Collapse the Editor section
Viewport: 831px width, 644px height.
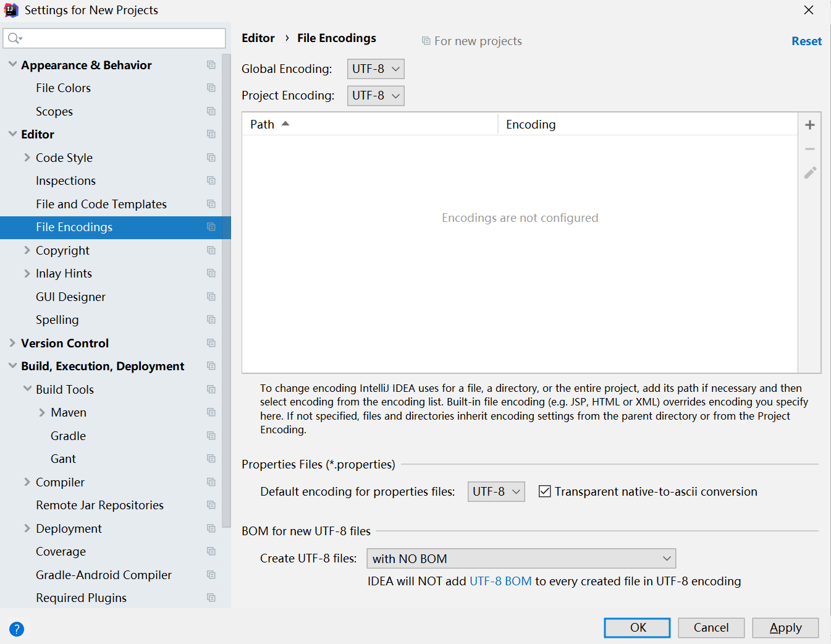coord(12,133)
